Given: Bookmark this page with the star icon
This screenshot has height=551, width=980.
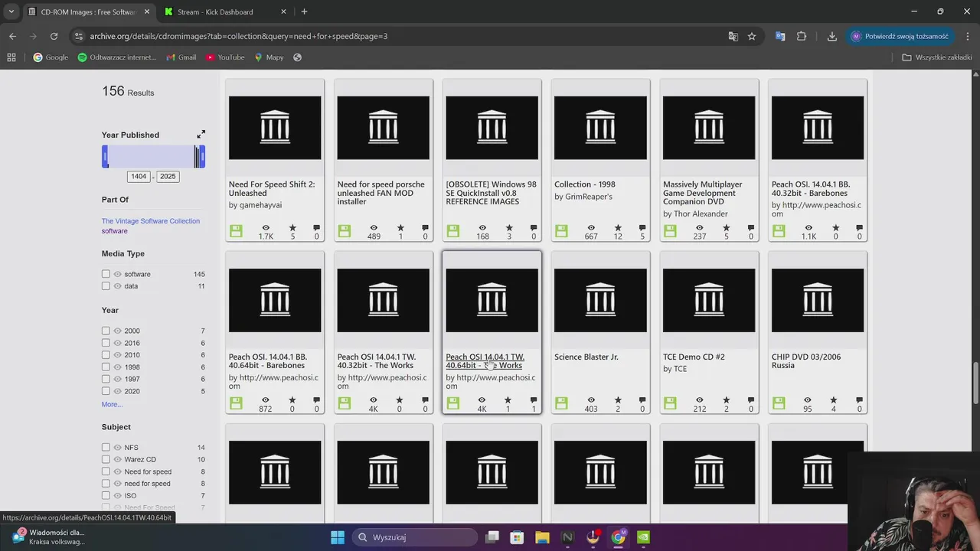Looking at the screenshot, I should 752,36.
